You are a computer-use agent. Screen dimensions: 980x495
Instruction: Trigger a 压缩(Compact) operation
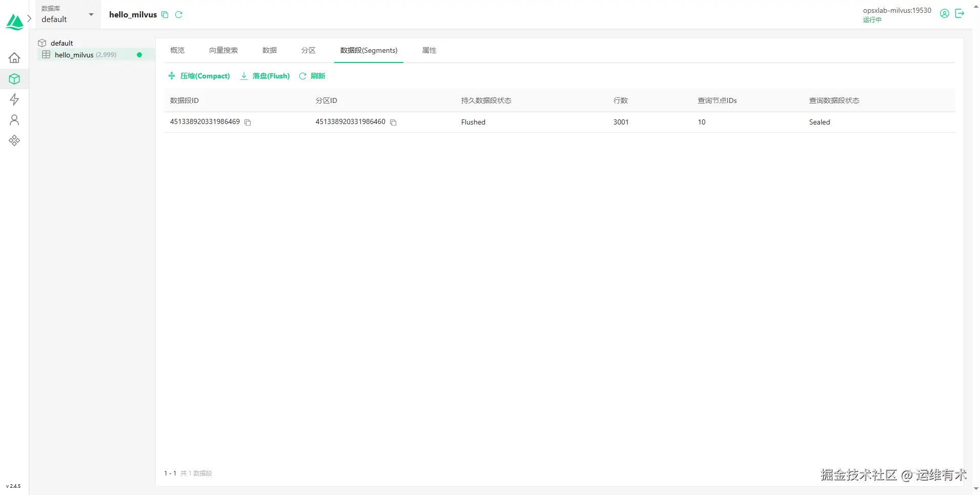tap(199, 75)
